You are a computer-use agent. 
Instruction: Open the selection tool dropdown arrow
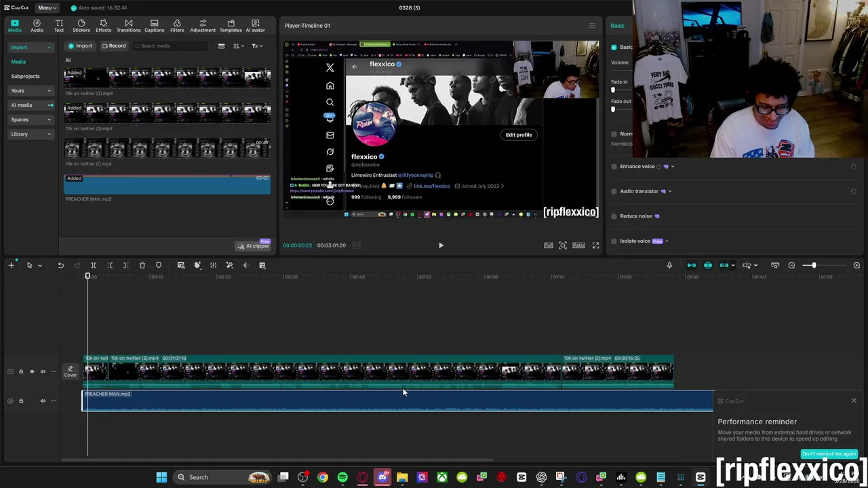pos(39,266)
